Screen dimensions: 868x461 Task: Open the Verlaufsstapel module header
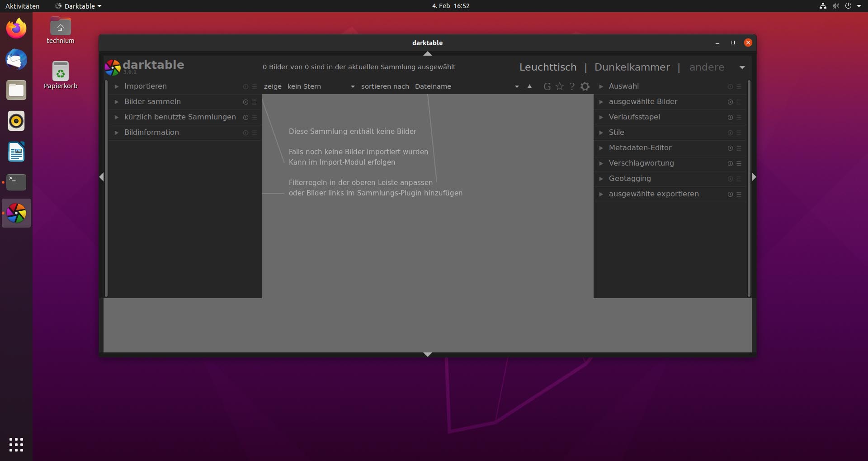(x=634, y=117)
